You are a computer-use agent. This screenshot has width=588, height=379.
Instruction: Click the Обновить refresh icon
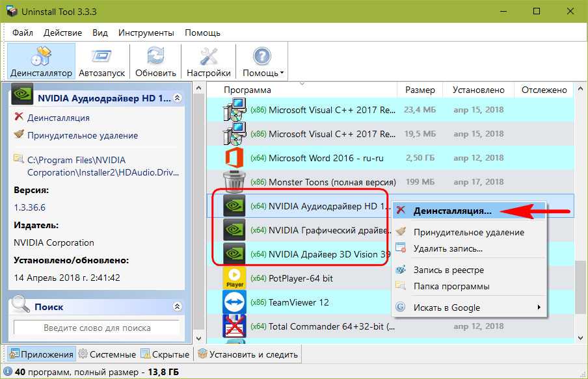click(155, 57)
